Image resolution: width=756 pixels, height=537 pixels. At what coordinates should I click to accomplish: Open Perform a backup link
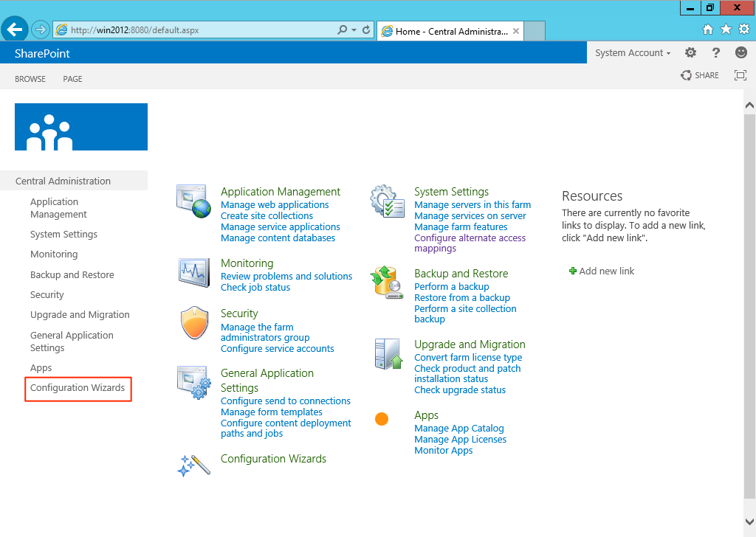[x=452, y=286]
